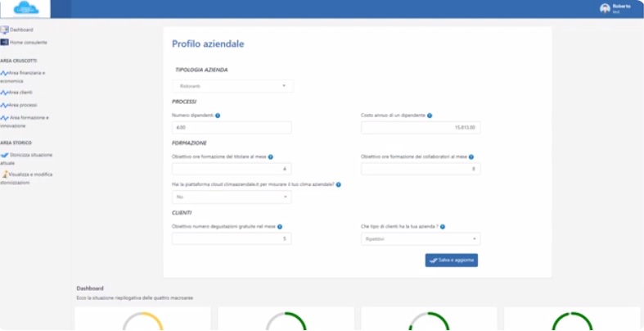The image size is (644, 331).
Task: Go to Dashboard in the sidebar
Action: (x=21, y=29)
